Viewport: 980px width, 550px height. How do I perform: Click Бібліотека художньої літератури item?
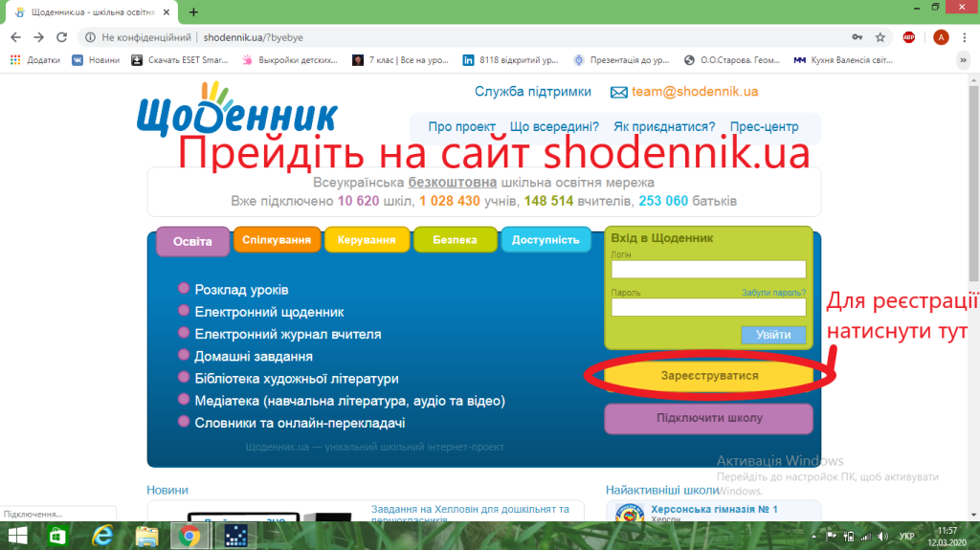tap(297, 379)
